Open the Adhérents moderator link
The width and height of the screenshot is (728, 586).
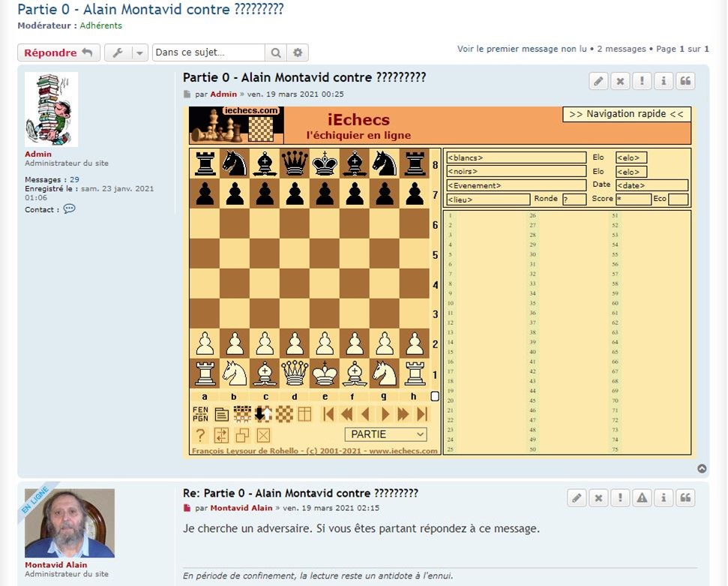pyautogui.click(x=103, y=26)
